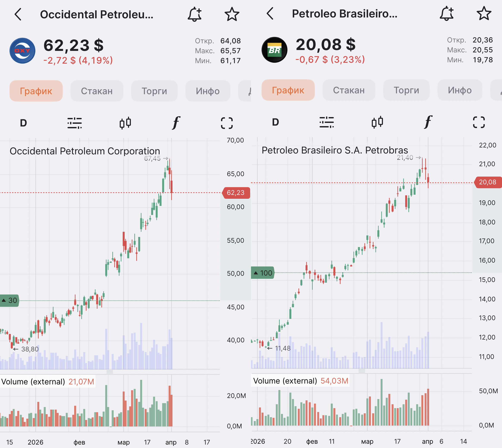Image resolution: width=502 pixels, height=448 pixels.
Task: Set price alert bell for Petrobras
Action: point(447,14)
